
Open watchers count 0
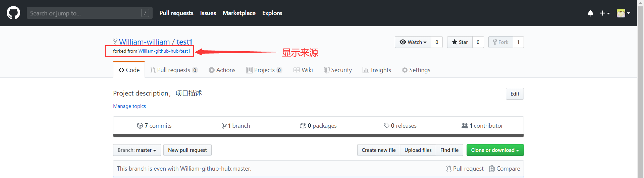point(437,42)
